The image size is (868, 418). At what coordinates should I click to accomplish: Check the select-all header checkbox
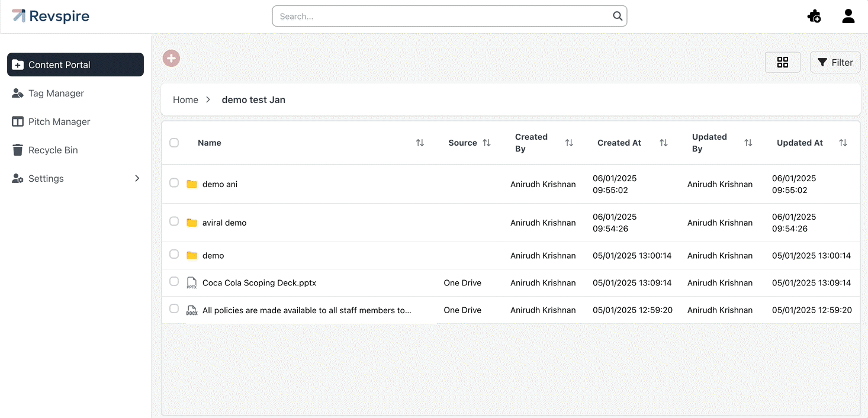tap(174, 143)
